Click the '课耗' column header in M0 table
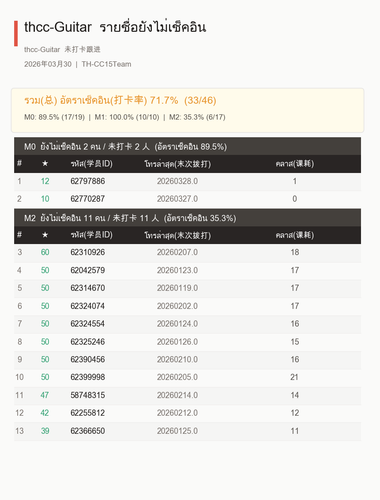380x500 pixels. (x=295, y=164)
